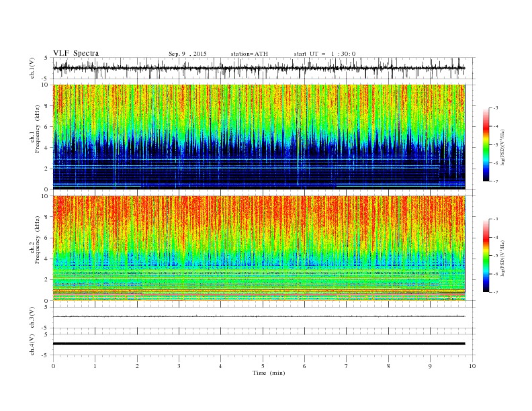Click the ch.3(V) axis label
The image size is (532, 411).
pos(32,318)
